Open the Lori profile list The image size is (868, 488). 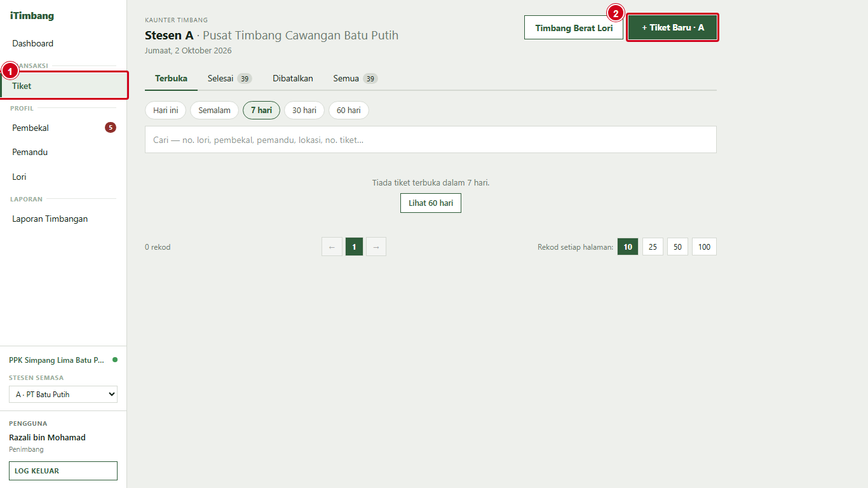coord(19,177)
